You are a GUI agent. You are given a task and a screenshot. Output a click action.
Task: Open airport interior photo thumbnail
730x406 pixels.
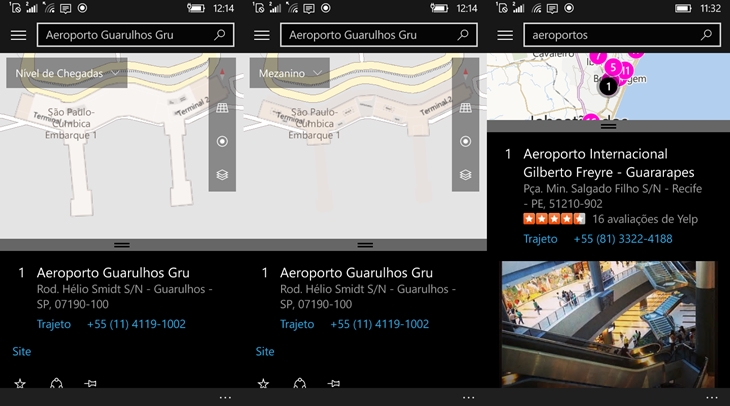(608, 325)
